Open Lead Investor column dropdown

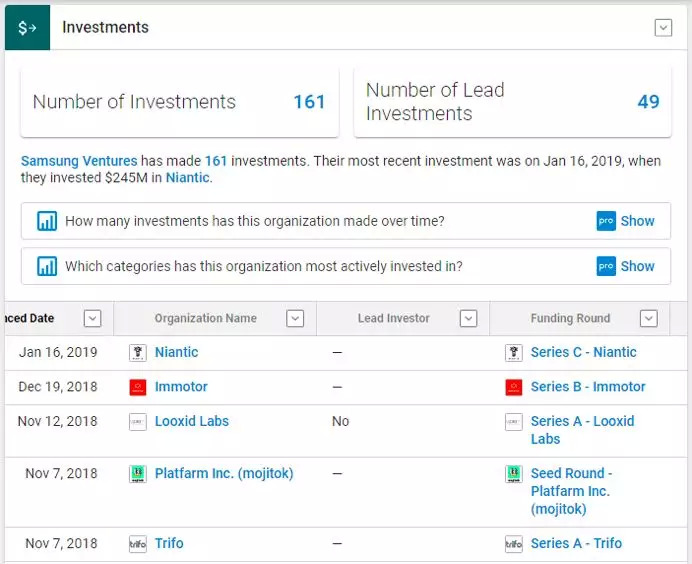468,319
